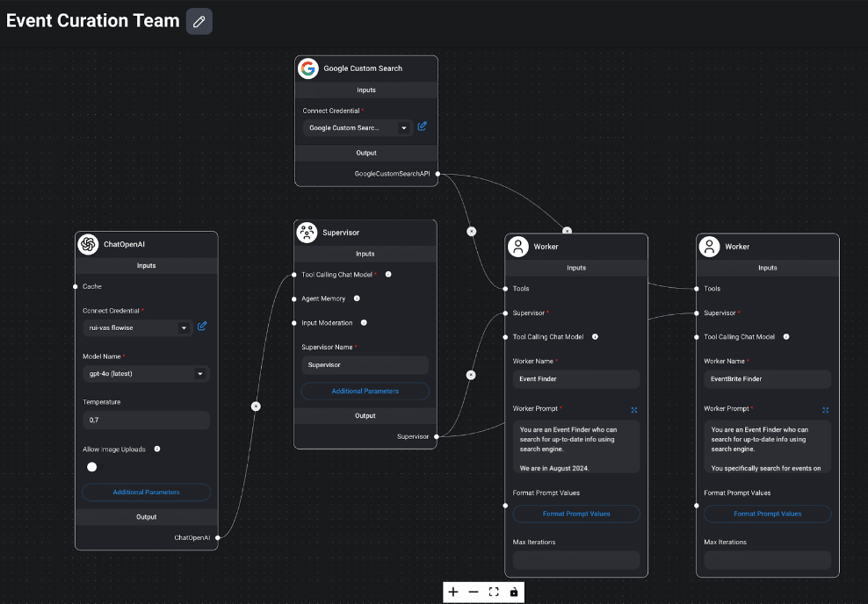This screenshot has height=604, width=868.
Task: Click Format Prompt Values on EventBrite Finder worker
Action: (x=767, y=514)
